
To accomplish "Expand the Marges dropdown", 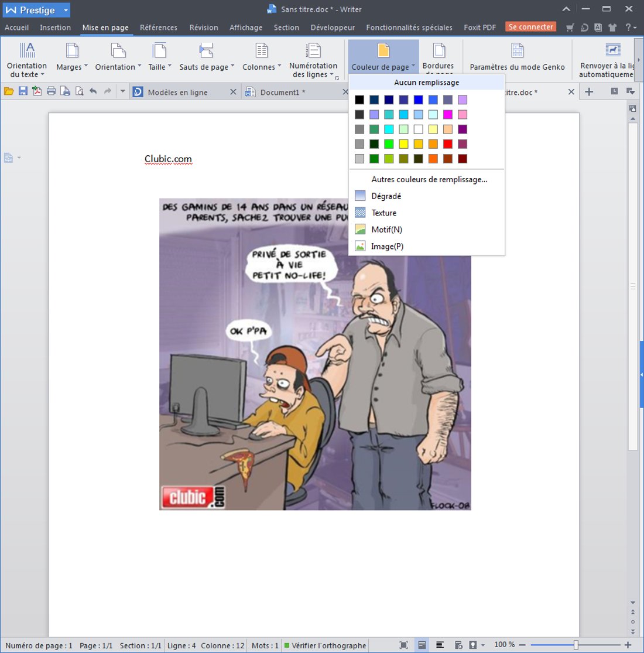I will tap(72, 57).
